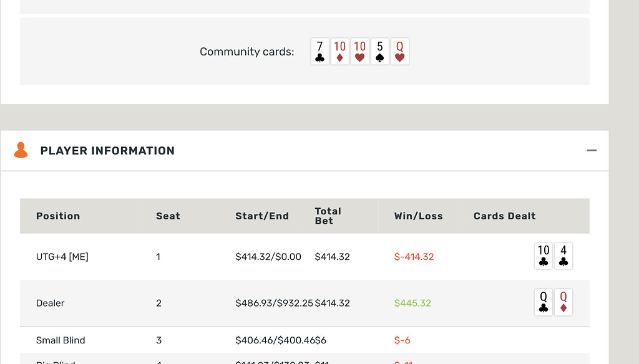This screenshot has width=639, height=364.
Task: Select the 10 of clubs in UTG+4 row
Action: click(543, 256)
